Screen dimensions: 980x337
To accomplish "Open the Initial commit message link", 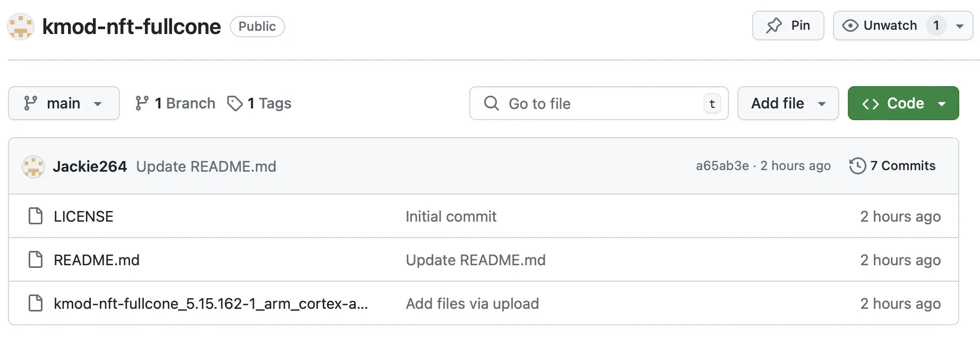I will pyautogui.click(x=451, y=216).
